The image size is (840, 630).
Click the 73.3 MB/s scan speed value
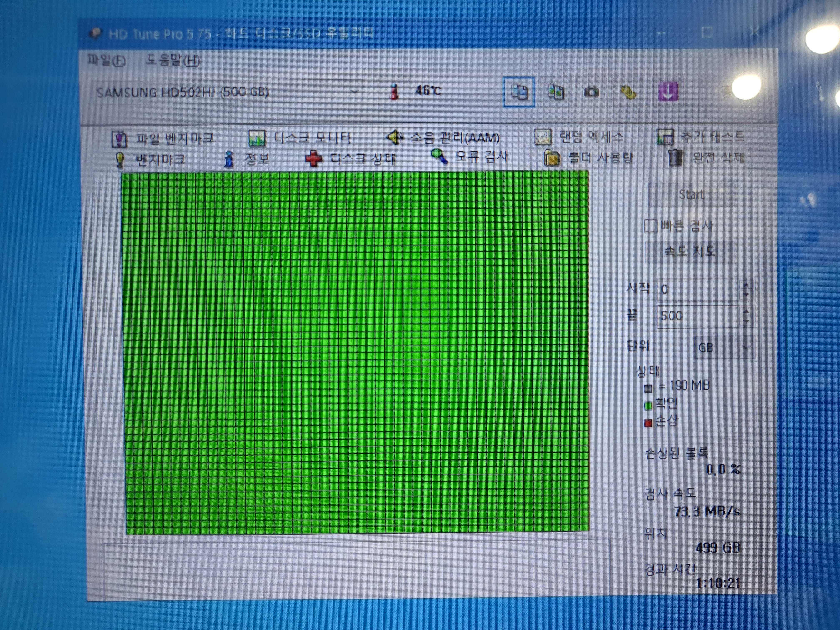pyautogui.click(x=707, y=511)
